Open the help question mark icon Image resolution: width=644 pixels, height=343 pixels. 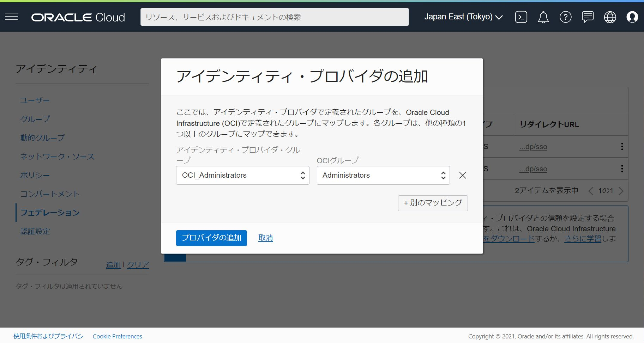point(565,17)
